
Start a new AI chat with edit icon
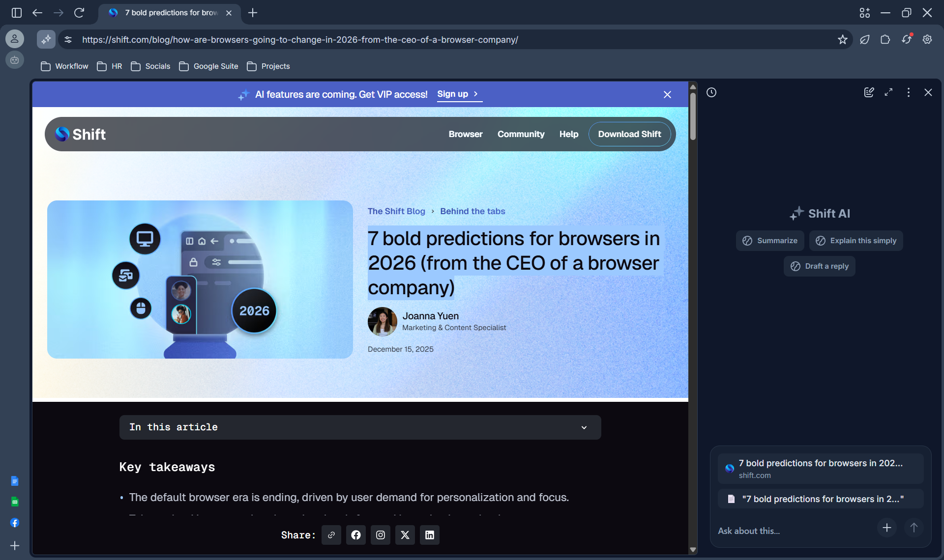pos(869,92)
